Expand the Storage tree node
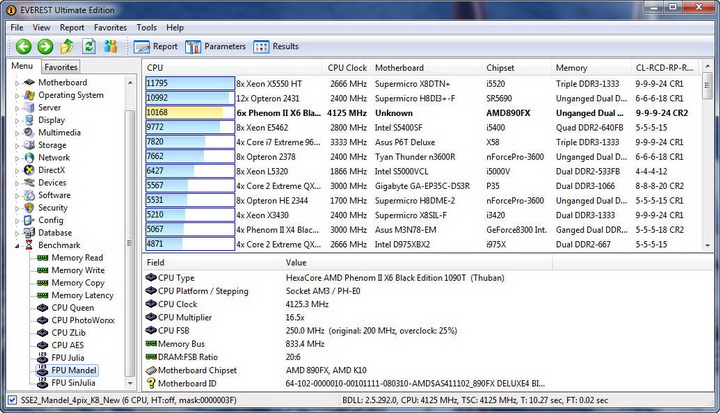 [17, 146]
